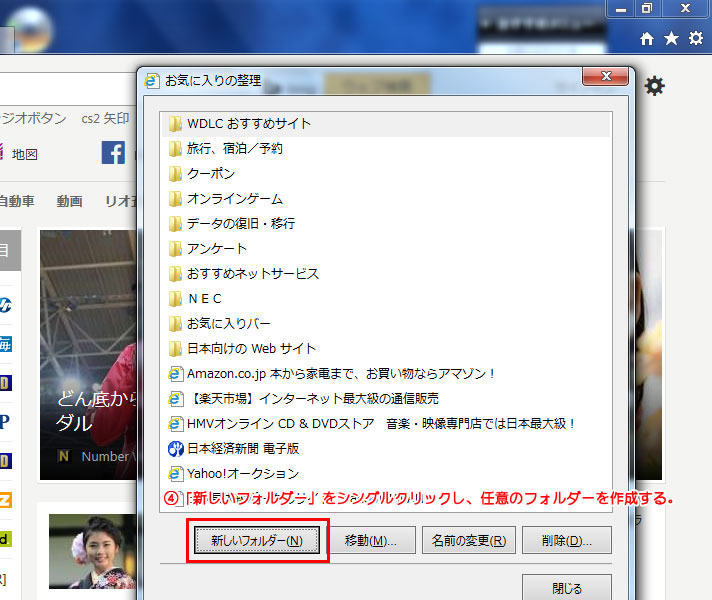Select the 日本経済新聞 電子版 favorite
The height and width of the screenshot is (600, 712).
click(243, 448)
